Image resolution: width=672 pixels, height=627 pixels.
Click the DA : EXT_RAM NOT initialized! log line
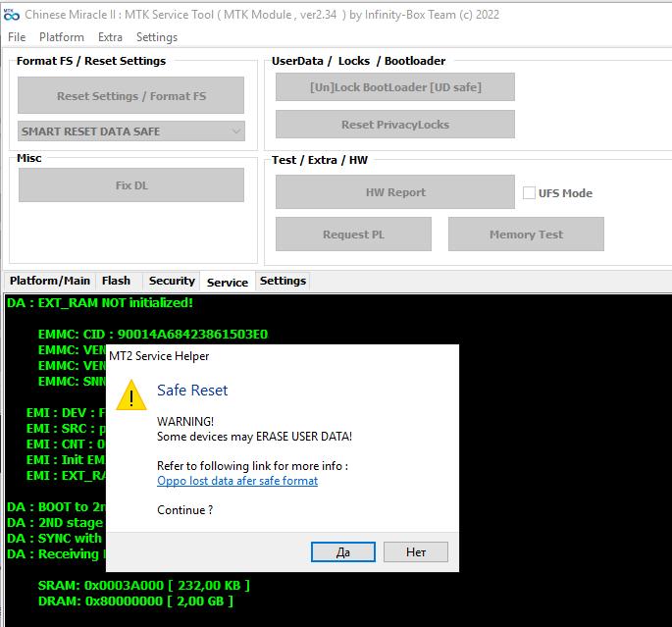[100, 303]
